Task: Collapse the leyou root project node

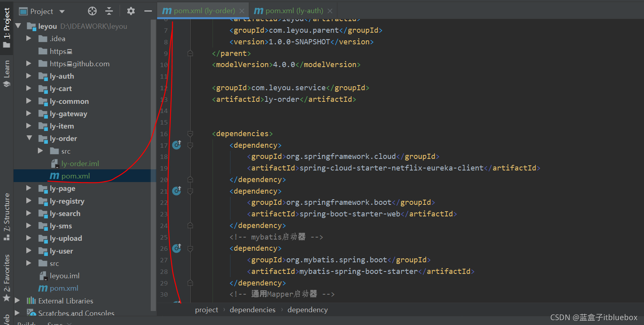Action: [x=18, y=26]
